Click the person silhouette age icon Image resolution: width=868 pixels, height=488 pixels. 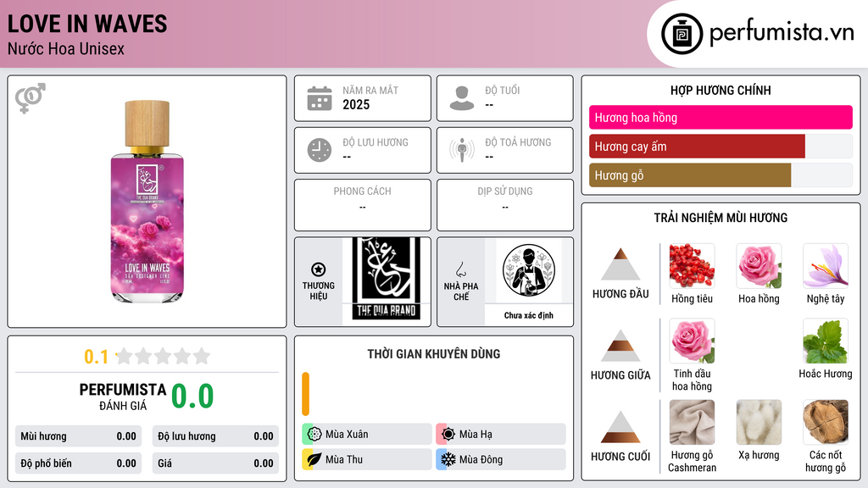click(x=462, y=98)
